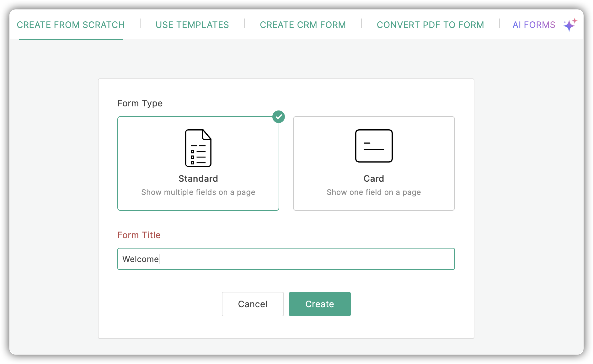
Task: Open the AI Forms tab
Action: 534,25
